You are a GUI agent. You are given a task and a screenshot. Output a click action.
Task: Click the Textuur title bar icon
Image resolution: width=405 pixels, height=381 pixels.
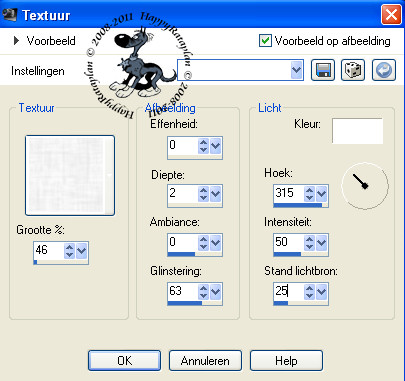(x=10, y=15)
